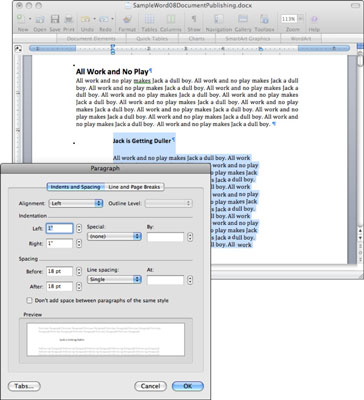Open the Redo history dropdown arrow
The image size is (364, 400).
click(x=112, y=19)
